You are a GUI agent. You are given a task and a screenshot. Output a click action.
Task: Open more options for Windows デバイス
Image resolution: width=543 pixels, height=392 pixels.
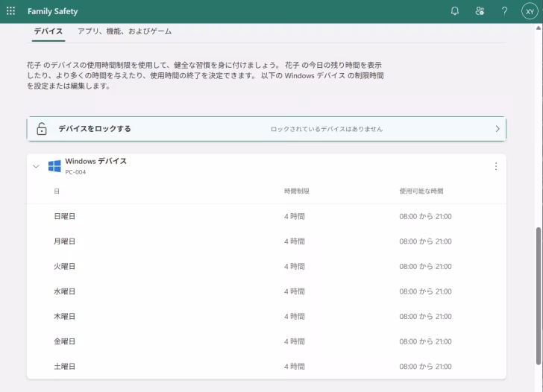click(496, 166)
